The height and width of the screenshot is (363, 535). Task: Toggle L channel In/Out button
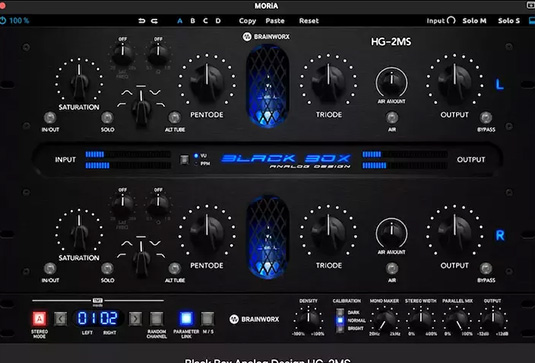[x=50, y=118]
